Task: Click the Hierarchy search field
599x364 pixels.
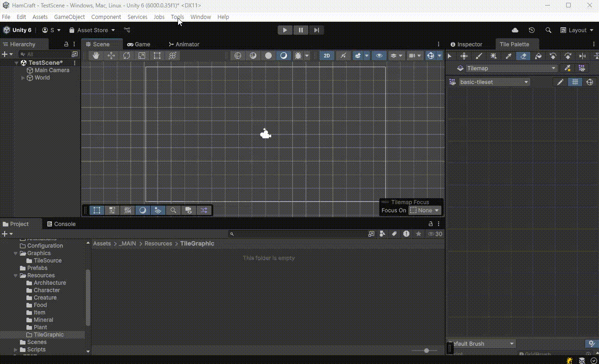Action: coord(44,54)
